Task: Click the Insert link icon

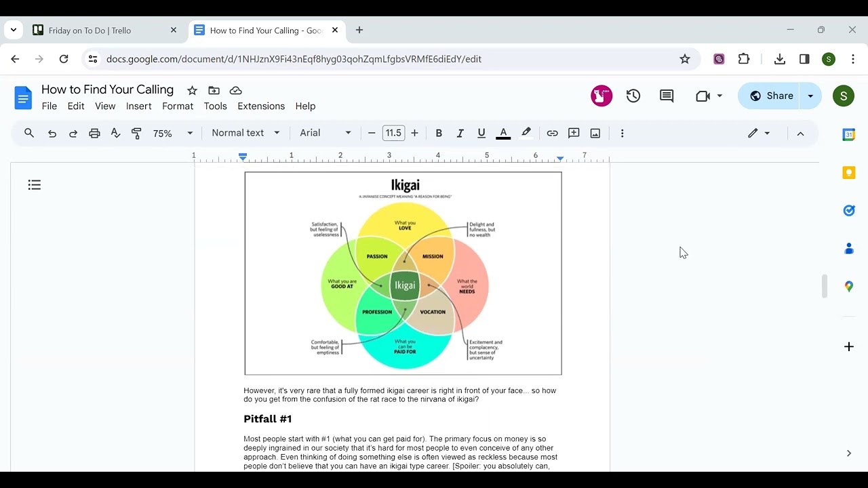Action: pos(552,134)
